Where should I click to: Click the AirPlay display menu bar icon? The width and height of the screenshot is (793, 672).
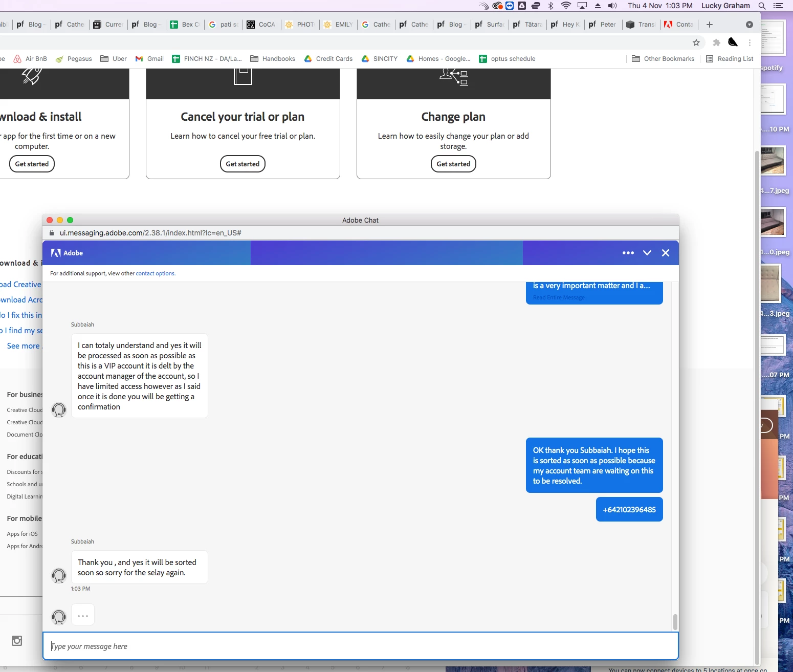coord(582,6)
